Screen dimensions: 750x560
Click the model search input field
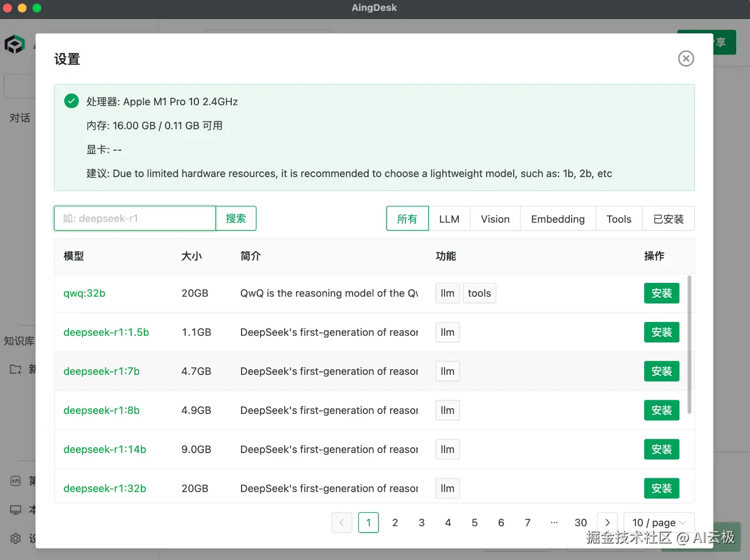click(x=135, y=218)
